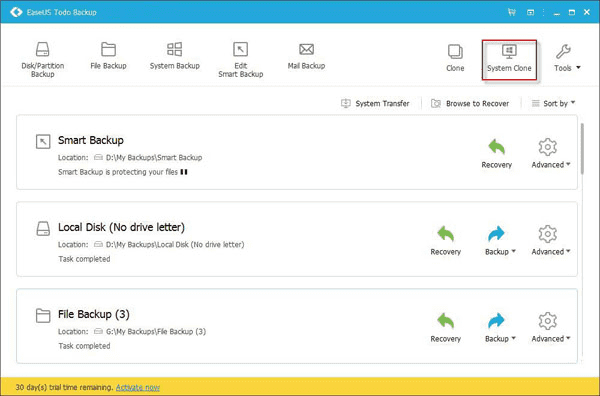
Task: Maximize the EaseUS Todo Backup window
Action: coord(572,13)
